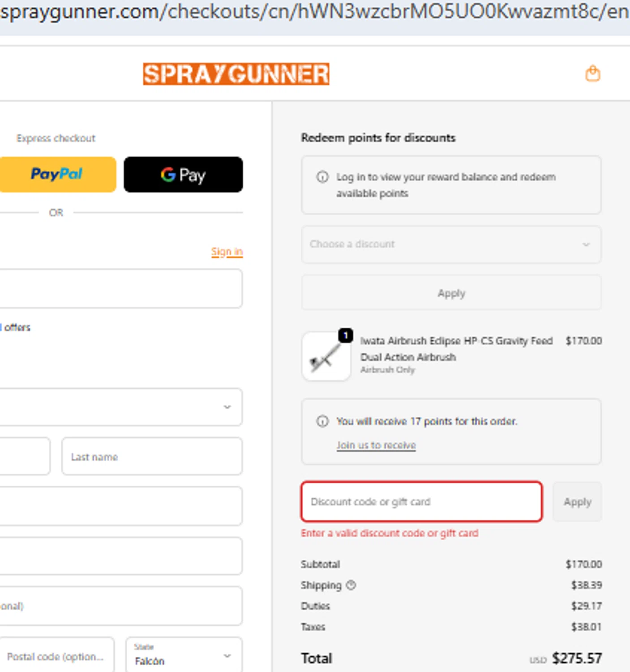Click the Duties value $29.17
The width and height of the screenshot is (630, 672).
click(x=586, y=606)
